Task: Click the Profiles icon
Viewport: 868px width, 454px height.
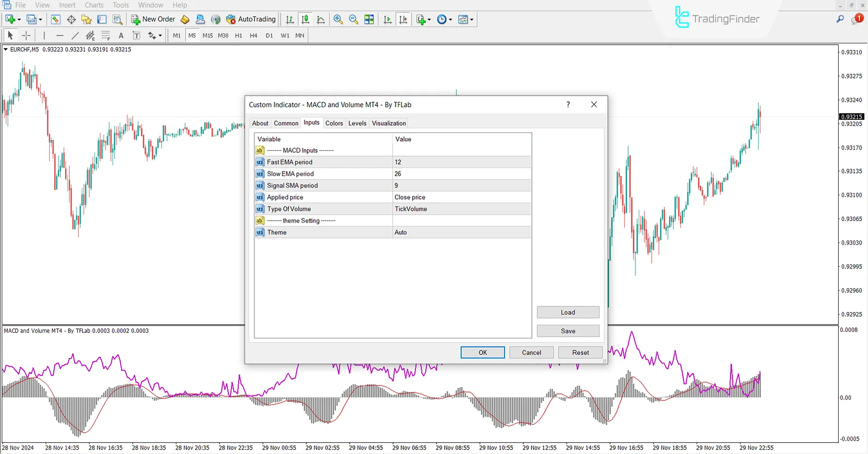Action: coord(31,19)
